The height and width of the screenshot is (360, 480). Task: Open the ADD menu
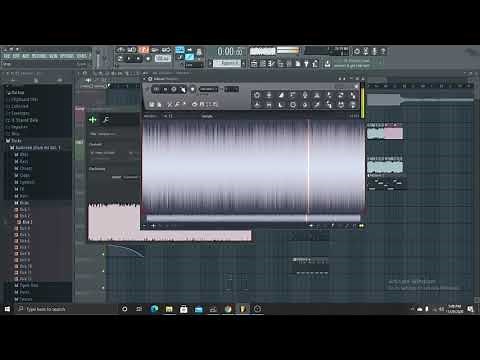[x=26, y=56]
